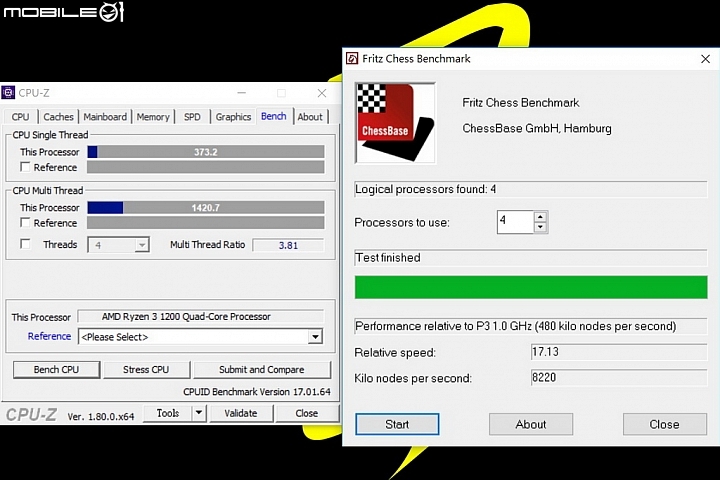Click the Bench CPU button

click(56, 370)
